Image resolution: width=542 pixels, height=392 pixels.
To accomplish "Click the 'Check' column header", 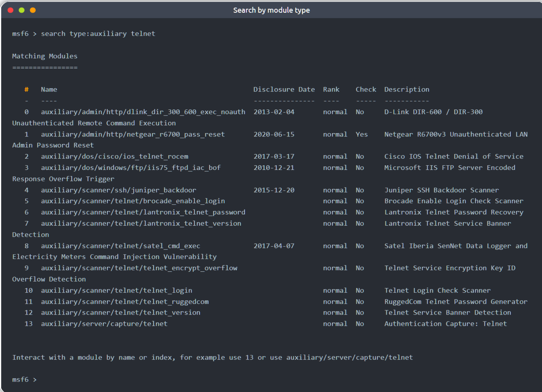I will pyautogui.click(x=366, y=89).
